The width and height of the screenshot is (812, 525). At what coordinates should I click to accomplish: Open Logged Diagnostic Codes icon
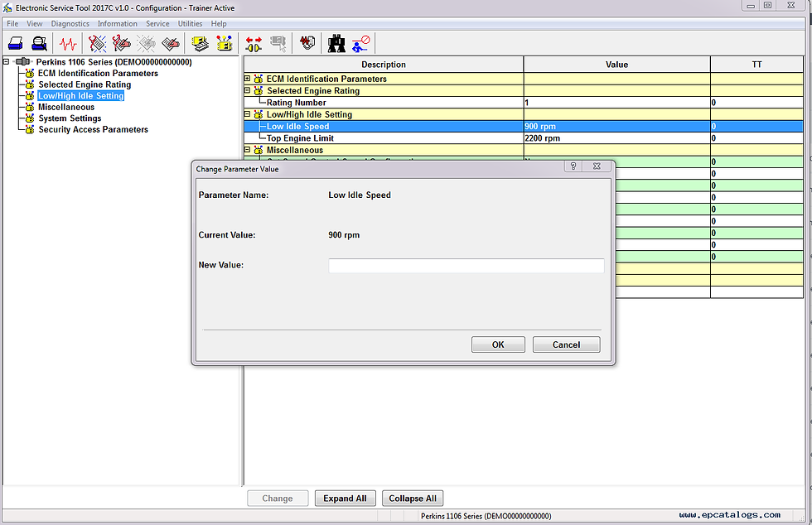coord(121,44)
